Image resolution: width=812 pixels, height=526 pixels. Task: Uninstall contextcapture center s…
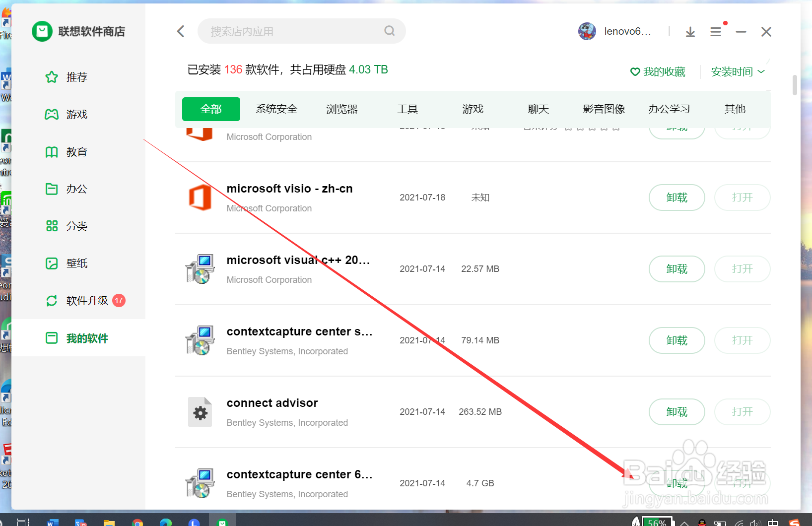tap(677, 340)
